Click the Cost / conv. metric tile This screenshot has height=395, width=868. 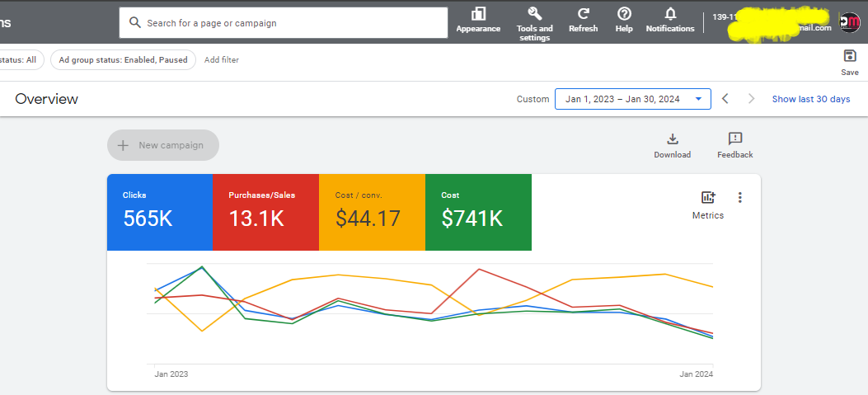click(x=372, y=212)
